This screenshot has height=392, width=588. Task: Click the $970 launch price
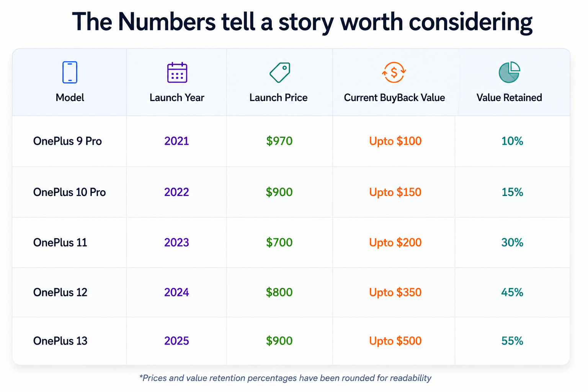tap(279, 141)
